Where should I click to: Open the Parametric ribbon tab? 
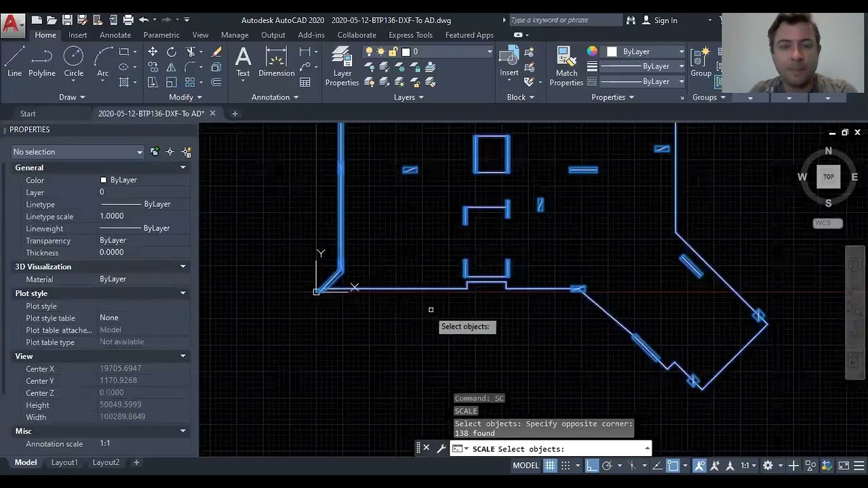(x=161, y=35)
